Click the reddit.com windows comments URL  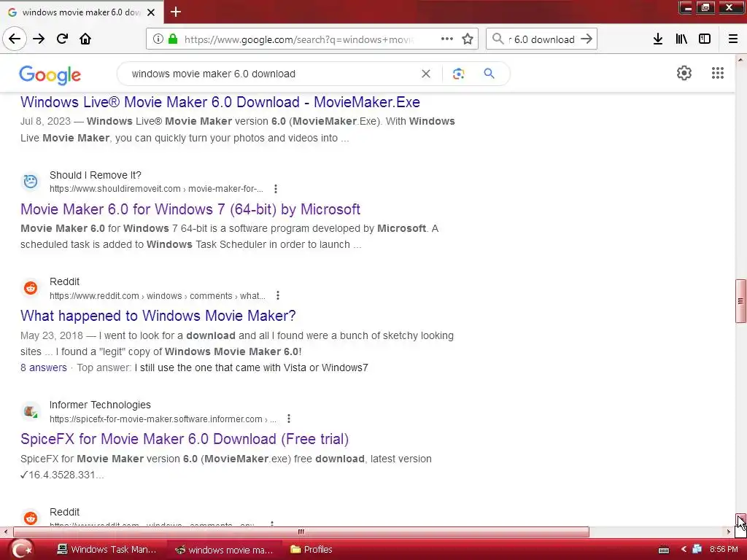(x=158, y=296)
